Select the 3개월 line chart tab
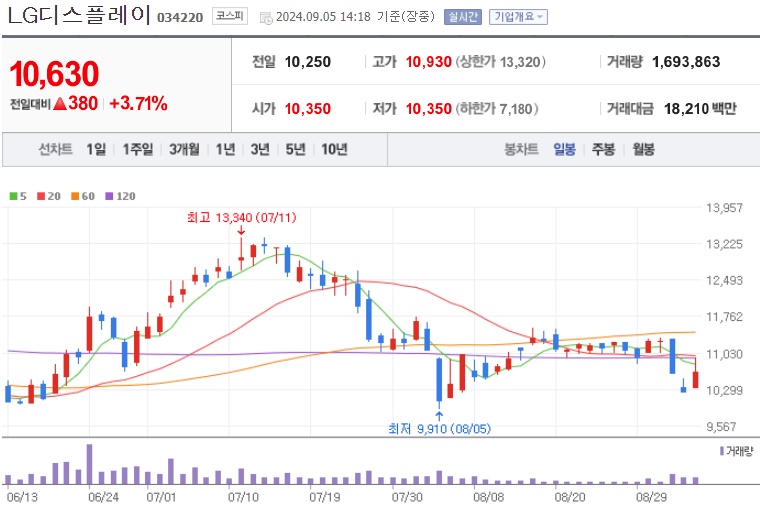 click(x=184, y=149)
